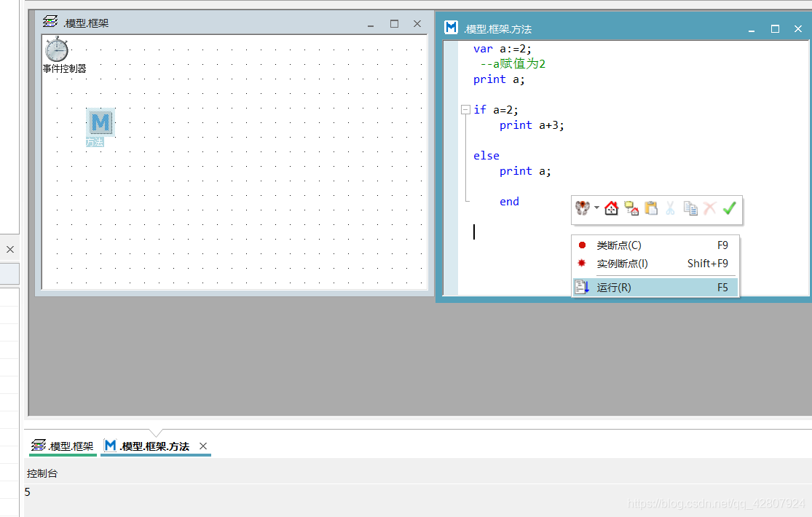Collapse the if-block using the minus expander
The image size is (812, 517).
(x=465, y=109)
